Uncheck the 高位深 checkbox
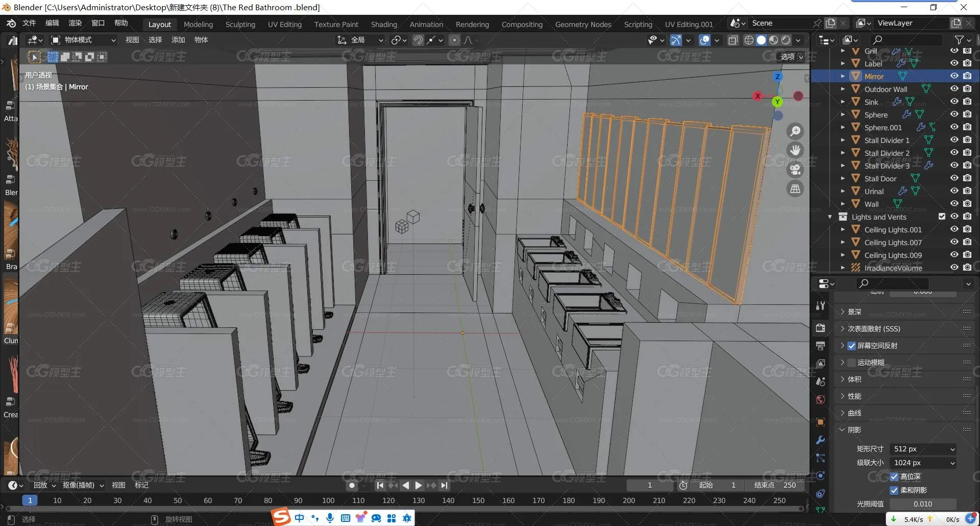The width and height of the screenshot is (980, 526). (x=894, y=476)
